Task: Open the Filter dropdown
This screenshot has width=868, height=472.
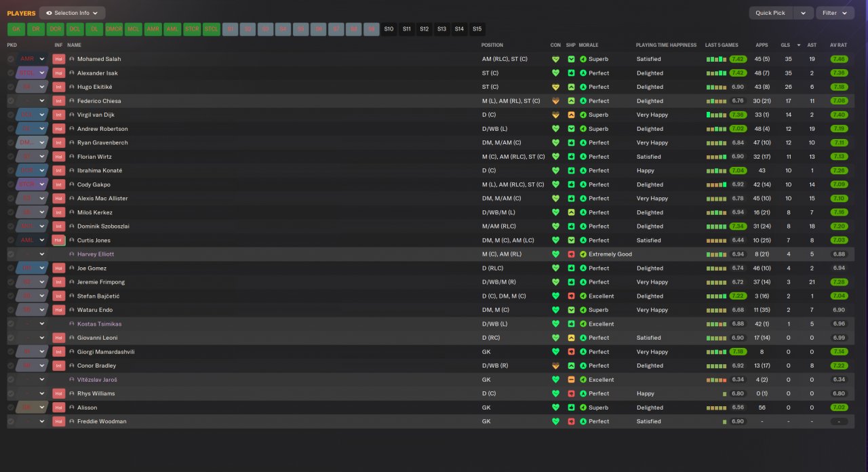Action: (x=835, y=13)
